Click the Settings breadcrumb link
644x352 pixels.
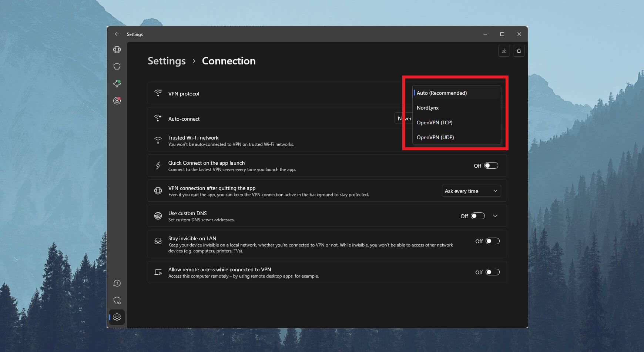167,61
